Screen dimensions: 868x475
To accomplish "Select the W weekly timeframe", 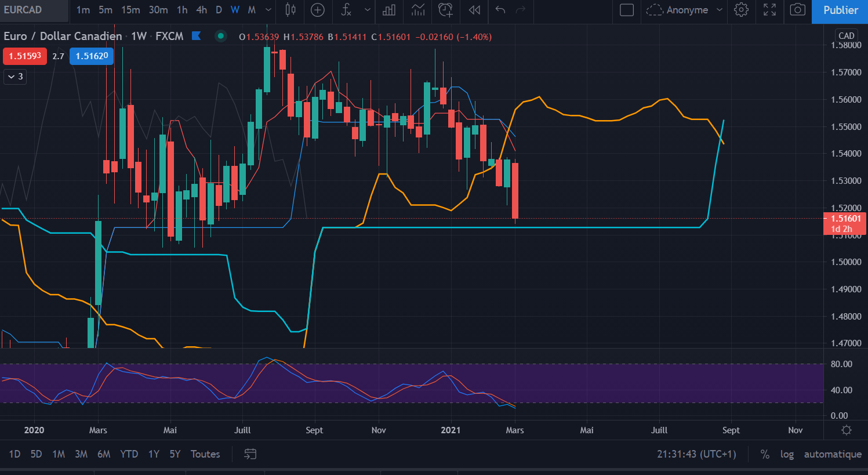I will tap(235, 10).
